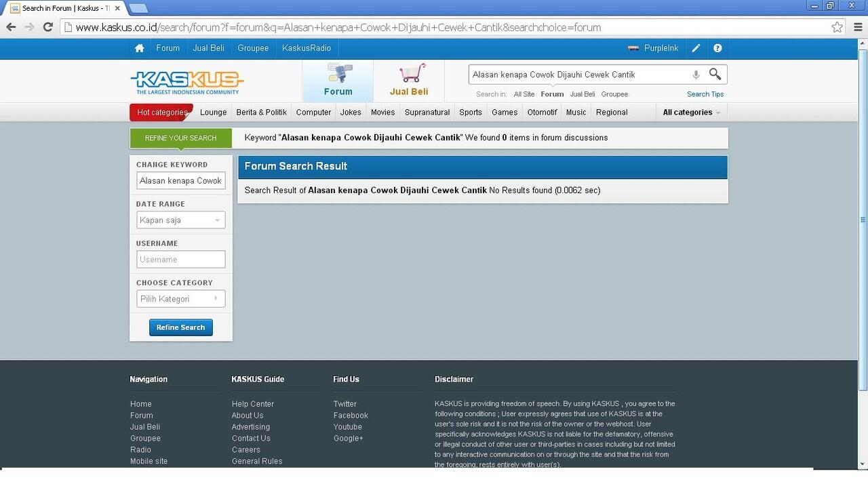Click the PurpleInk username

coord(661,48)
